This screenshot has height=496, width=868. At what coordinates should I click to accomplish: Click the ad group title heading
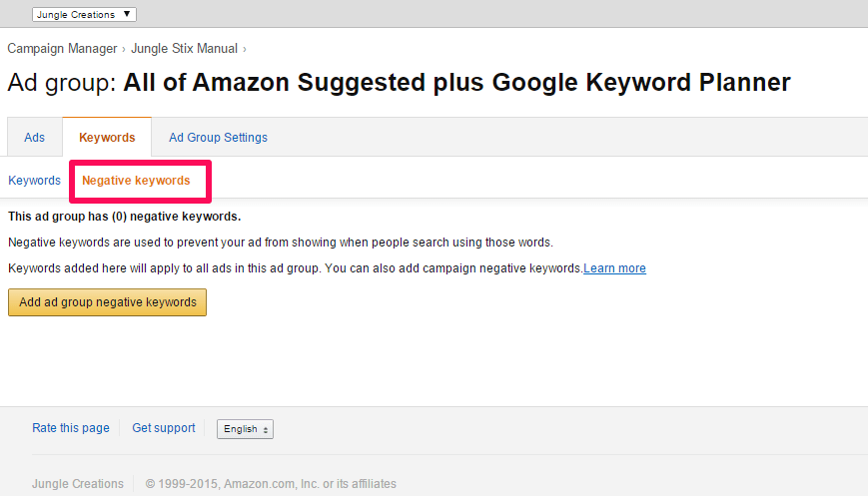pyautogui.click(x=399, y=83)
